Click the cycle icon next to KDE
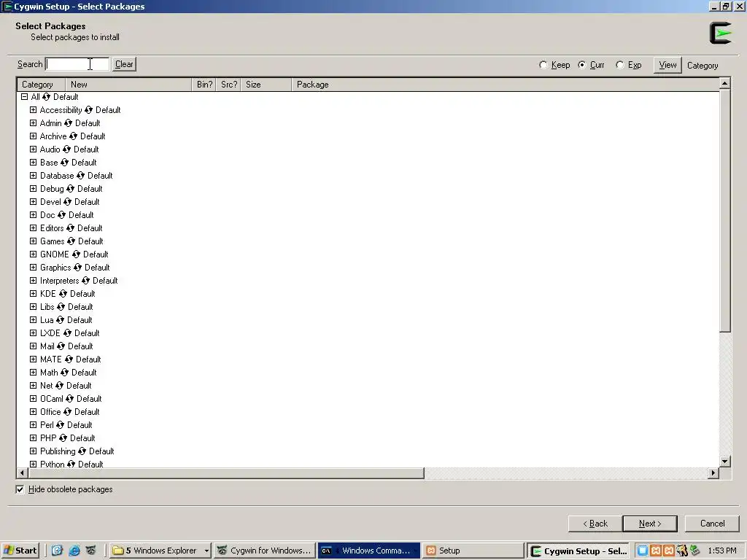The height and width of the screenshot is (560, 747). [63, 294]
